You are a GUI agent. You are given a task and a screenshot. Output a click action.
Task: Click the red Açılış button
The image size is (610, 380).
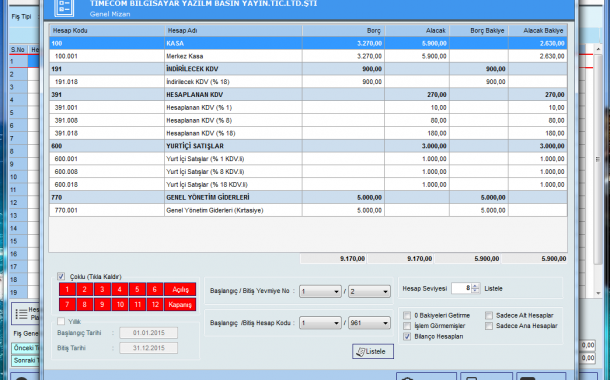click(180, 289)
